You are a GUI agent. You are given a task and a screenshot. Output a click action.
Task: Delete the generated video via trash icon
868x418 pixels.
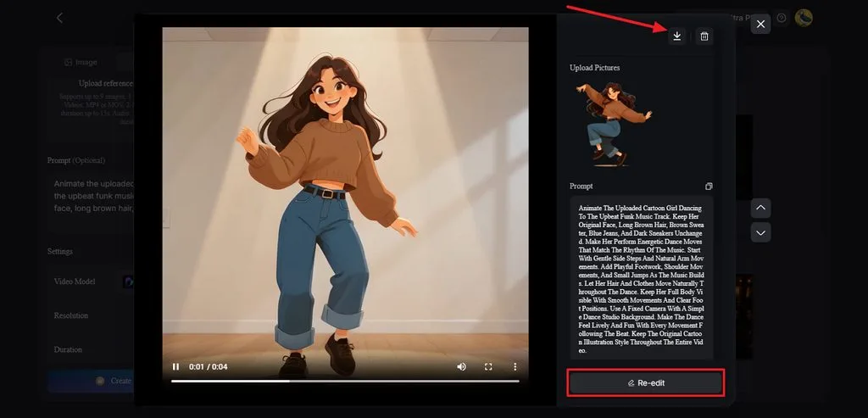coord(704,36)
